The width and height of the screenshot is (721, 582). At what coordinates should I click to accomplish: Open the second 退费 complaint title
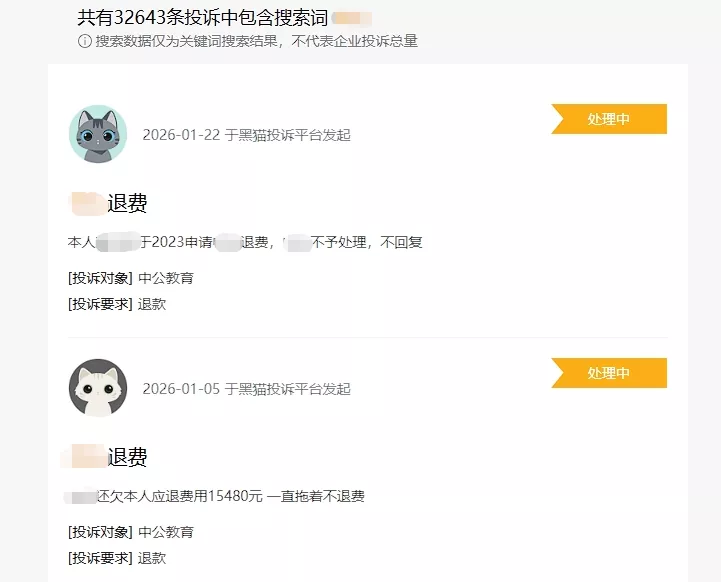click(x=105, y=457)
